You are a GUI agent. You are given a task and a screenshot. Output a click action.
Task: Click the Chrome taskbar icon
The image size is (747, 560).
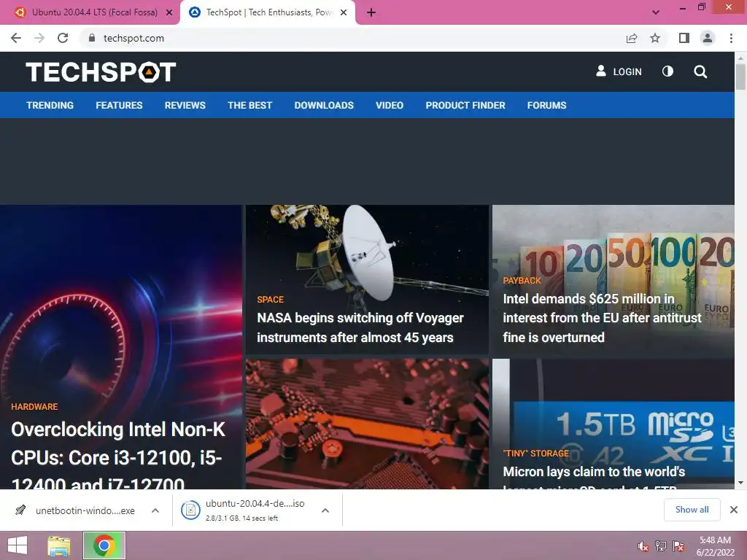coord(104,545)
